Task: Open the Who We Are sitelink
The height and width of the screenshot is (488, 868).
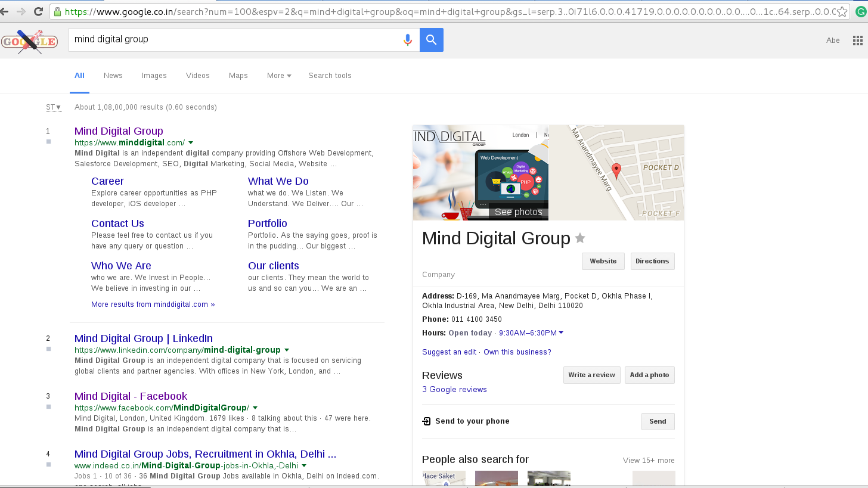Action: pos(121,266)
